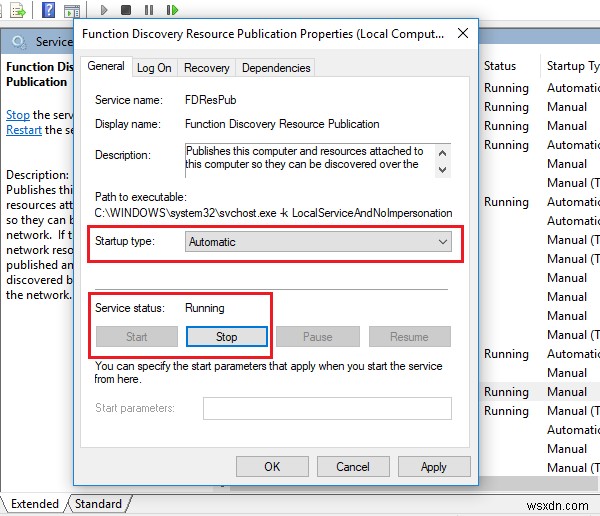The image size is (600, 516).
Task: Click the Show/Hide Action Pane icon
Action: (72, 11)
